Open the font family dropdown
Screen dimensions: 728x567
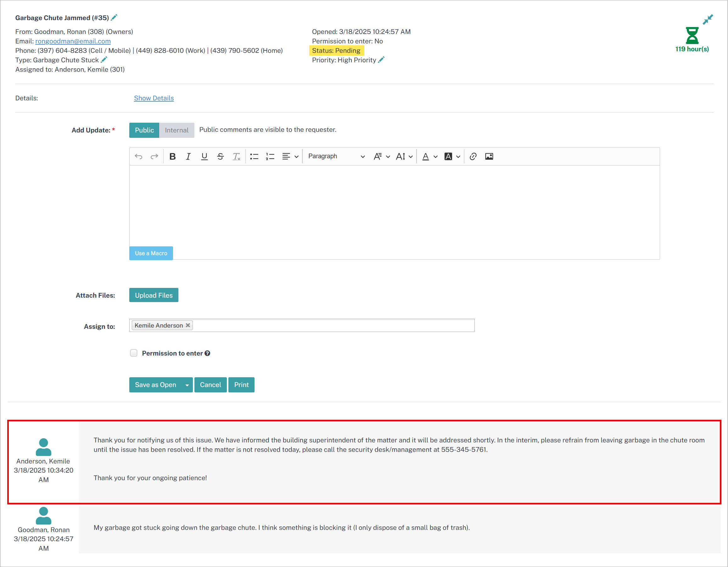[x=382, y=156]
